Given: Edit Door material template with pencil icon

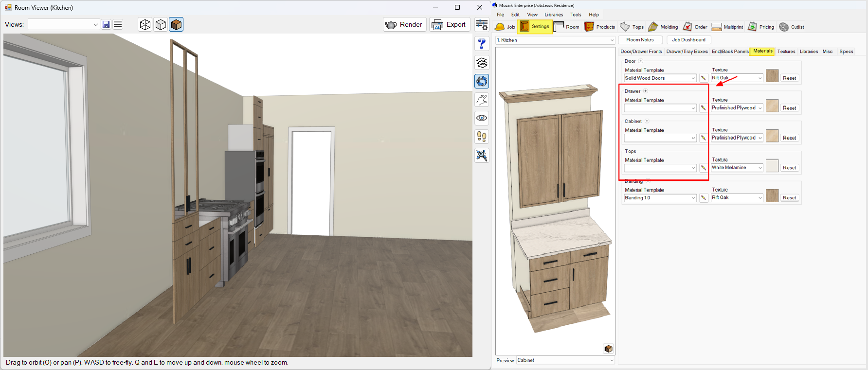Looking at the screenshot, I should point(704,78).
